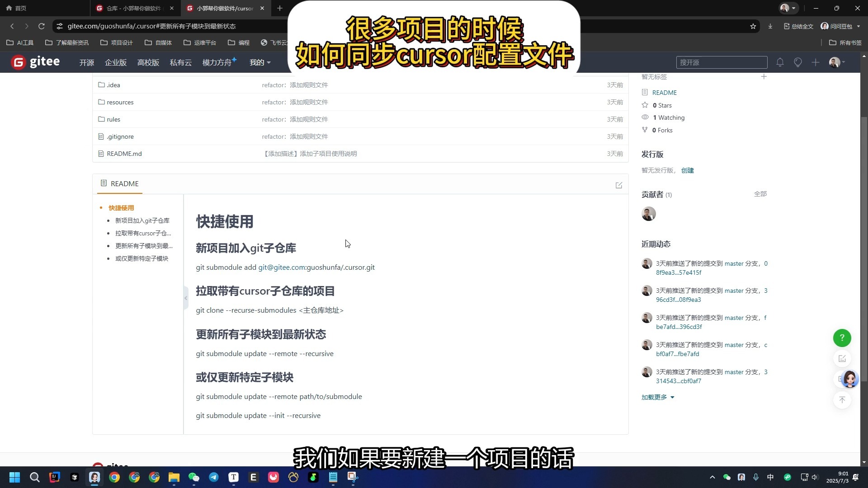868x488 pixels.
Task: Click the Gitee logo in header
Action: point(35,62)
